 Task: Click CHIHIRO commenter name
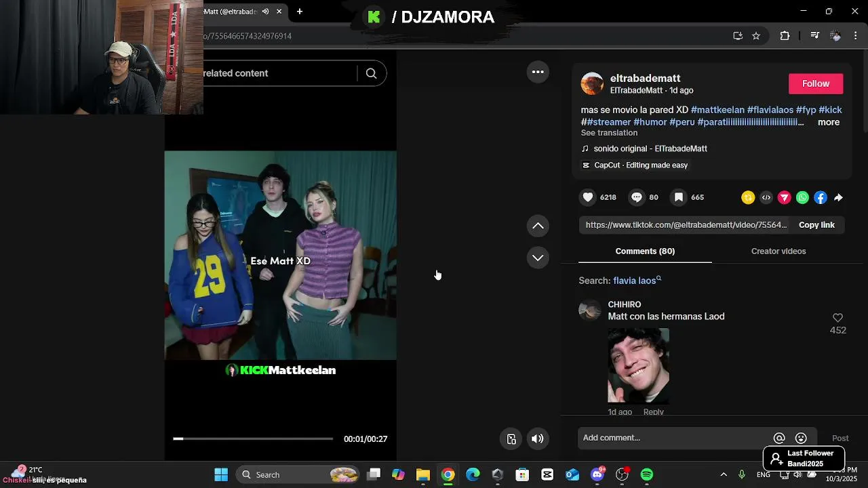[625, 305]
